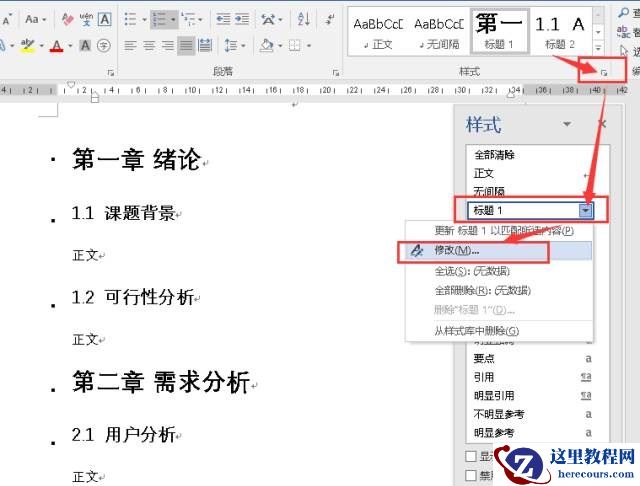The image size is (640, 486).
Task: Open the Borders dropdown arrow
Action: point(309,46)
